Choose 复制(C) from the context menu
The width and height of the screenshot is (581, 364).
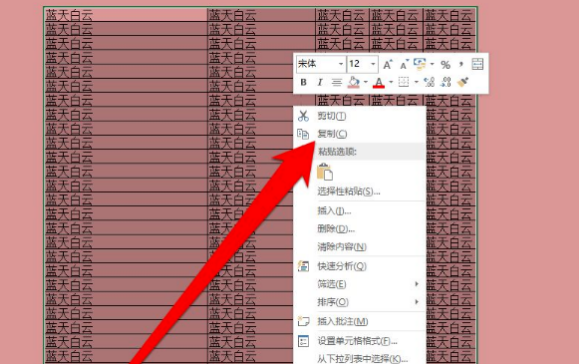tap(359, 134)
